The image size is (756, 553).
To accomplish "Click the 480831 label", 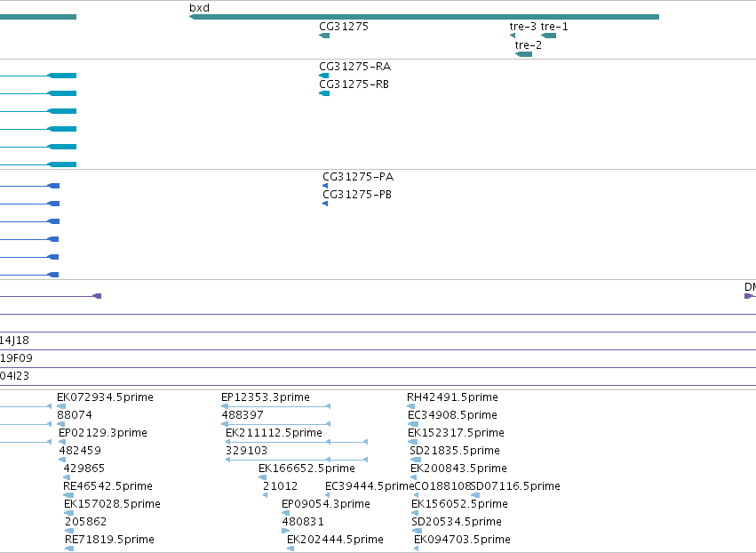I will [303, 522].
